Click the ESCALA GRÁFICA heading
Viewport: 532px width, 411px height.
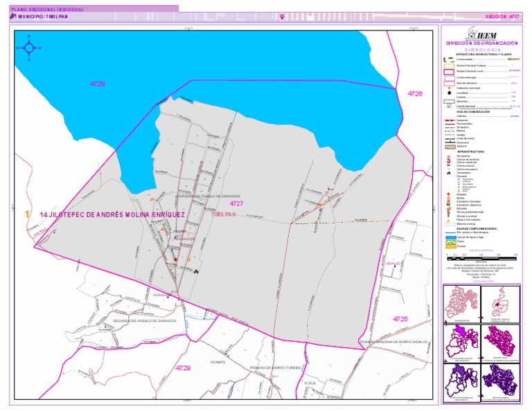(x=481, y=250)
